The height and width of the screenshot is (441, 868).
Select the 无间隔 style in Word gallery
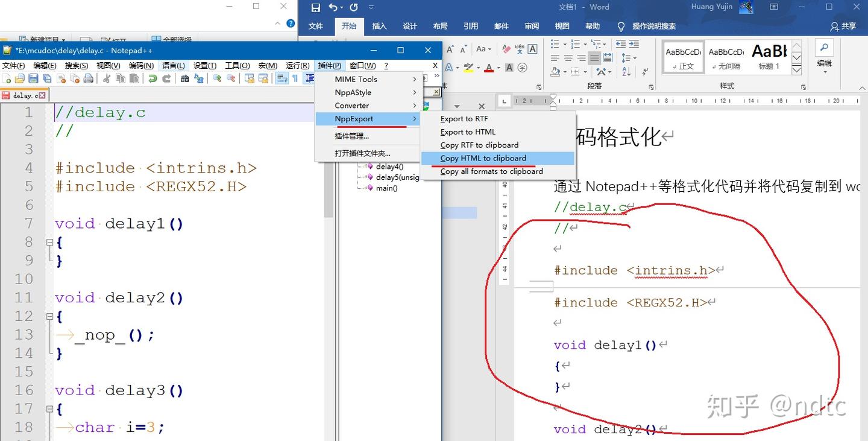726,58
